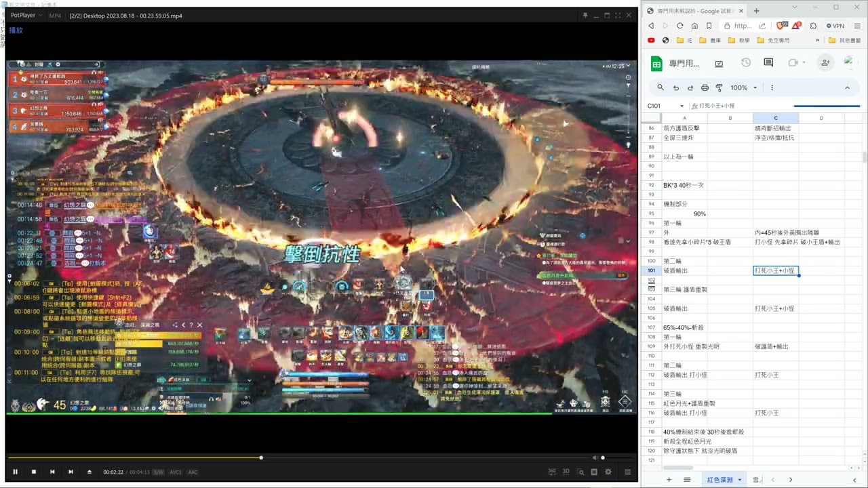
Task: Reload the browser page
Action: pyautogui.click(x=680, y=26)
